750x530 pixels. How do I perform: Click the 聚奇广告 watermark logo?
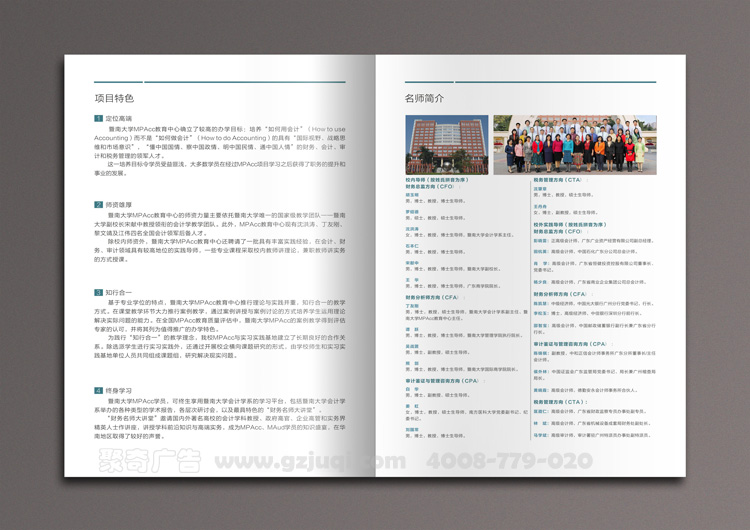[x=148, y=463]
